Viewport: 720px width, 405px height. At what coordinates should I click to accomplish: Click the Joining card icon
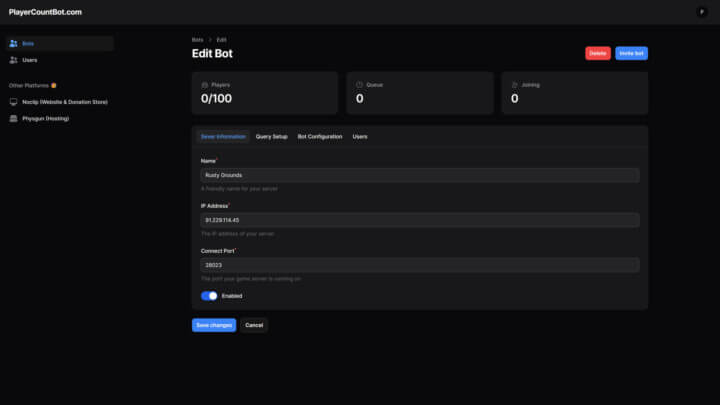[x=514, y=85]
